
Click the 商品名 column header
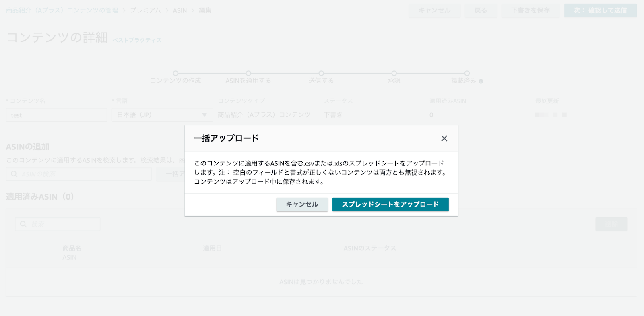click(72, 248)
